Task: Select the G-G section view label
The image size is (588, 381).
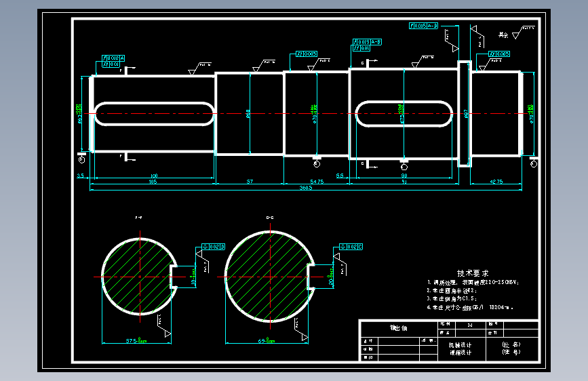Action: (270, 218)
